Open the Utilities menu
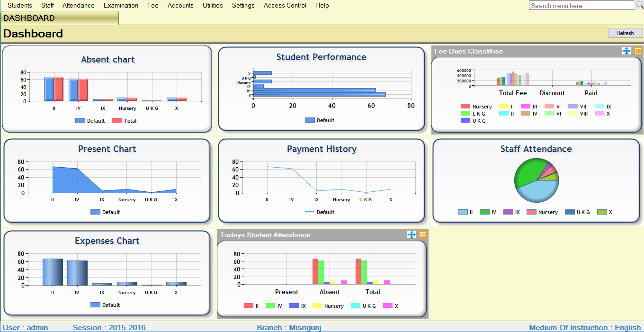 coord(213,6)
